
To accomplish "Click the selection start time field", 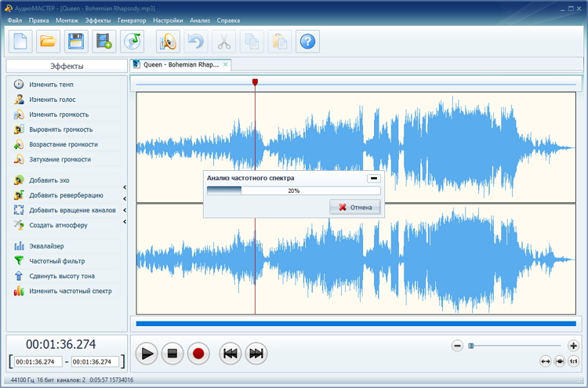I will tap(37, 362).
